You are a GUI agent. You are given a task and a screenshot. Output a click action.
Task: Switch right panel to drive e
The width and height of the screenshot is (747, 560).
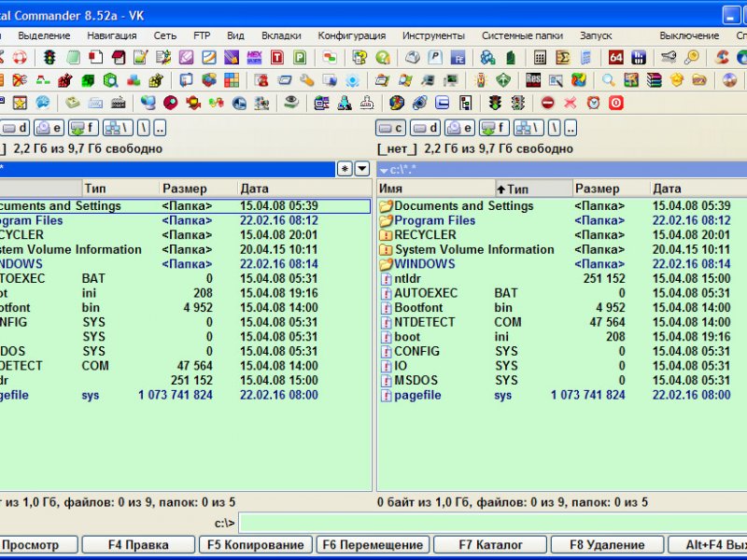coord(459,128)
